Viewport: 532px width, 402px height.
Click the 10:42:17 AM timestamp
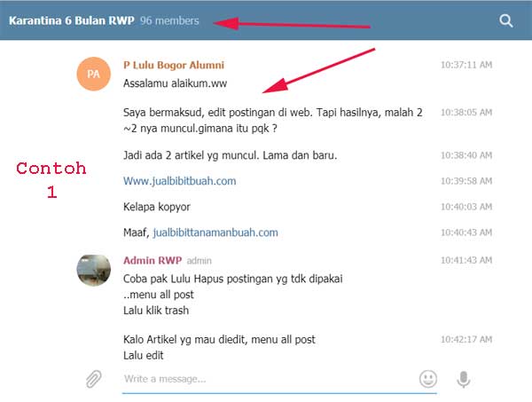466,340
